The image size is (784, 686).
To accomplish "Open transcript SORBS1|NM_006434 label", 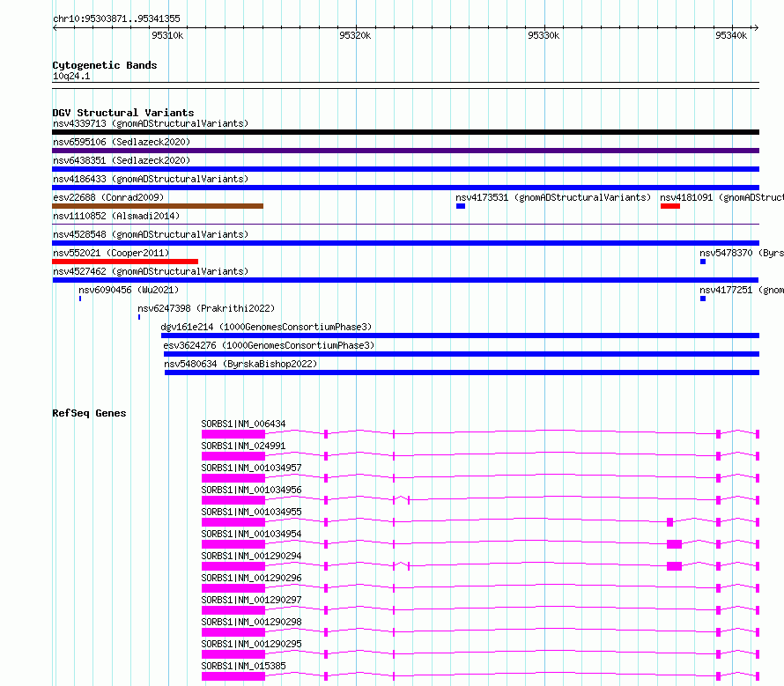I will [243, 424].
